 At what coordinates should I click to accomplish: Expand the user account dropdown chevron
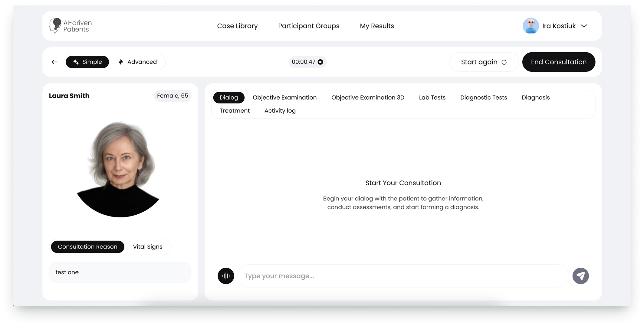click(x=584, y=26)
